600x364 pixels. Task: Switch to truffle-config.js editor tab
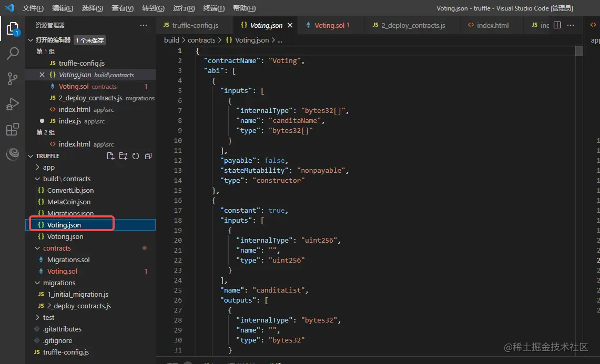pos(195,25)
